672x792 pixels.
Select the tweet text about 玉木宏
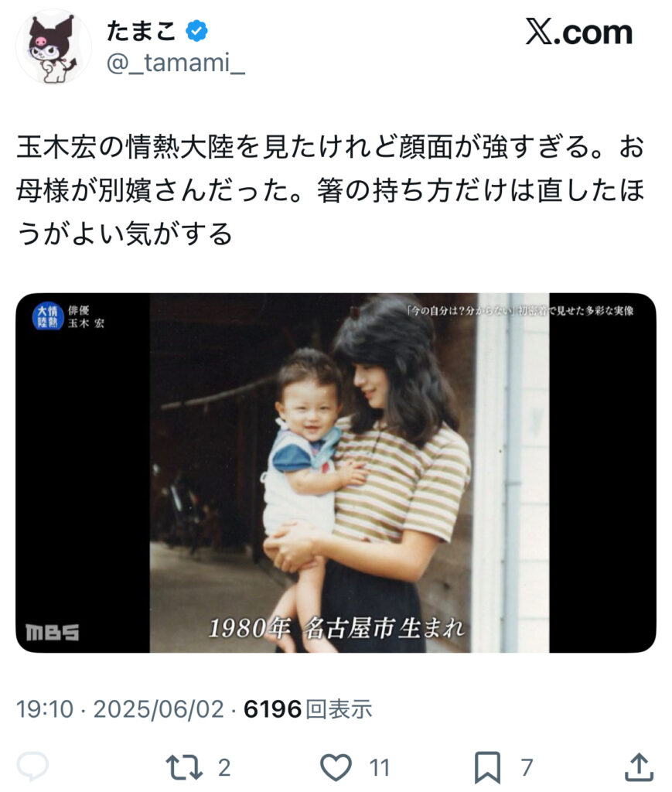(x=331, y=190)
